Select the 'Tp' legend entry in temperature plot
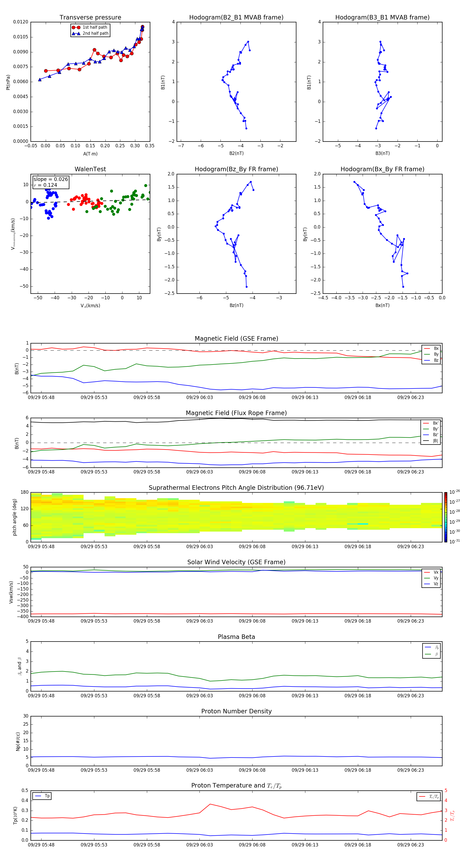Screen dimensions: 473x868 point(42,796)
